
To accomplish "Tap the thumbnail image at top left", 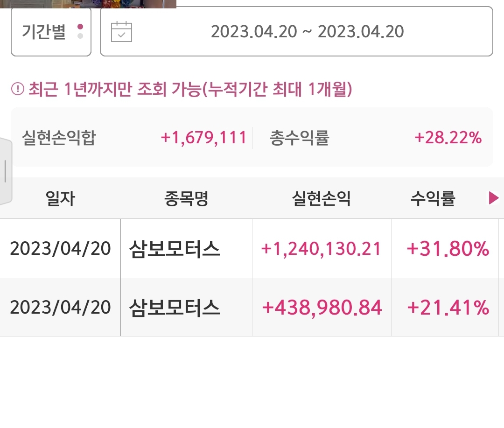I will (x=88, y=4).
